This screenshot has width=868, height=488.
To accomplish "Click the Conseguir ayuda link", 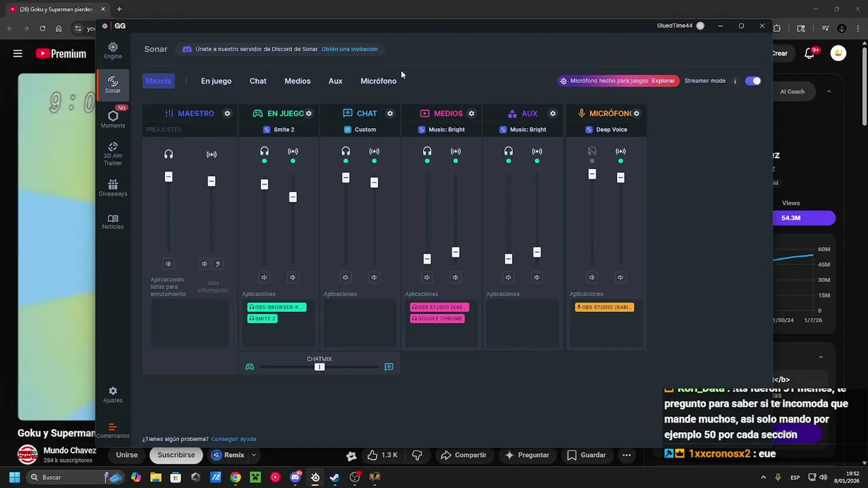I will pos(233,439).
